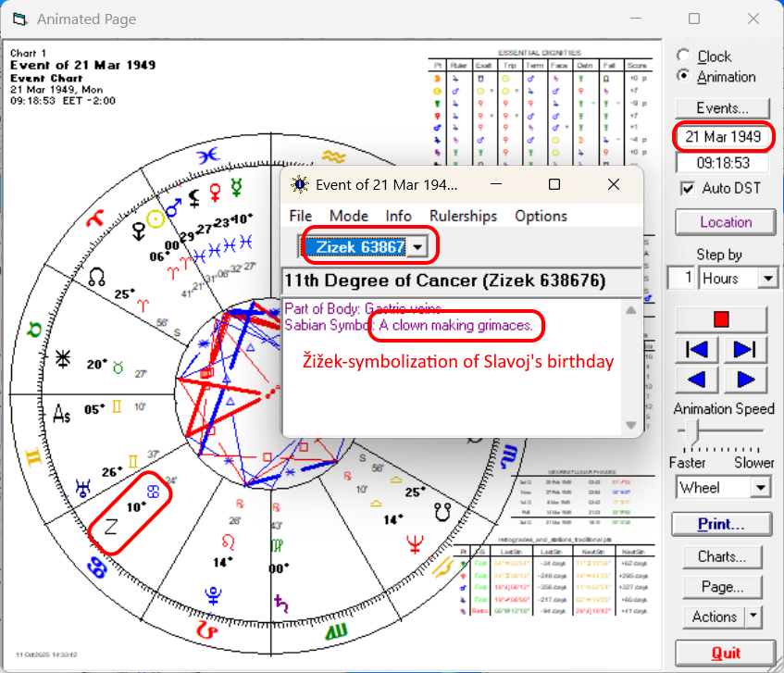Click the Venus glyph on the wheel

pyautogui.click(x=216, y=192)
